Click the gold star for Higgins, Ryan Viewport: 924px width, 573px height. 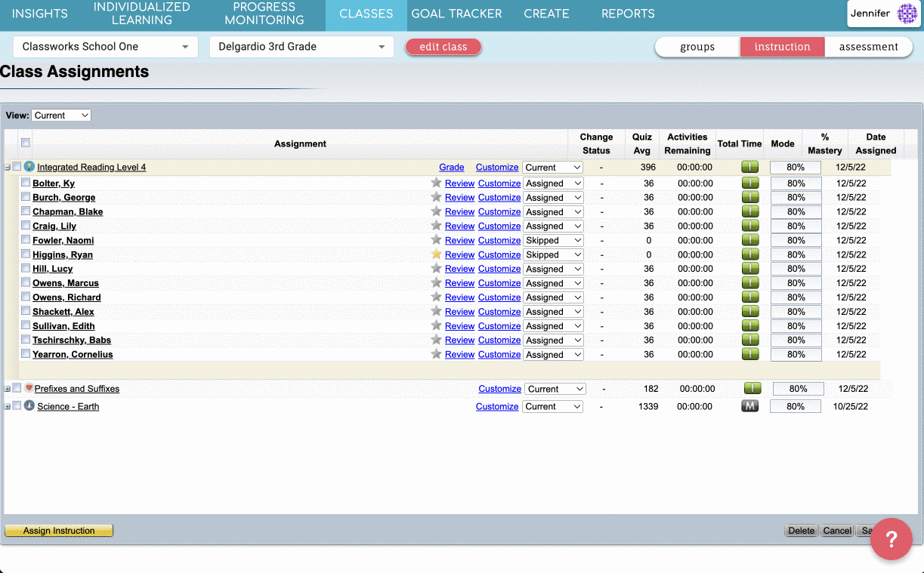[436, 254]
